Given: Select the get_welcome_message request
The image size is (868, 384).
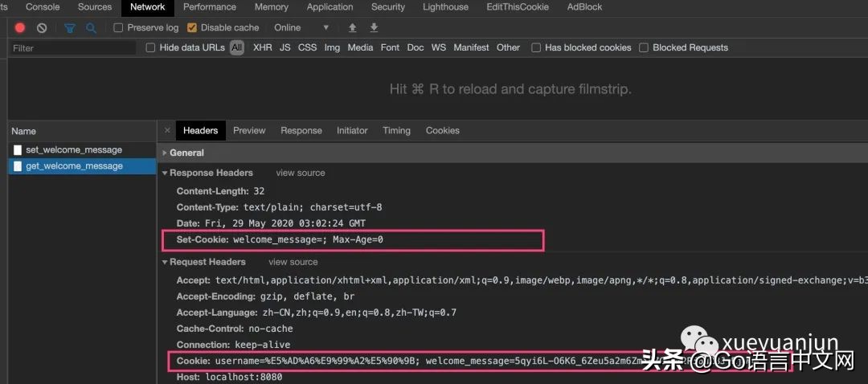Looking at the screenshot, I should click(x=82, y=166).
